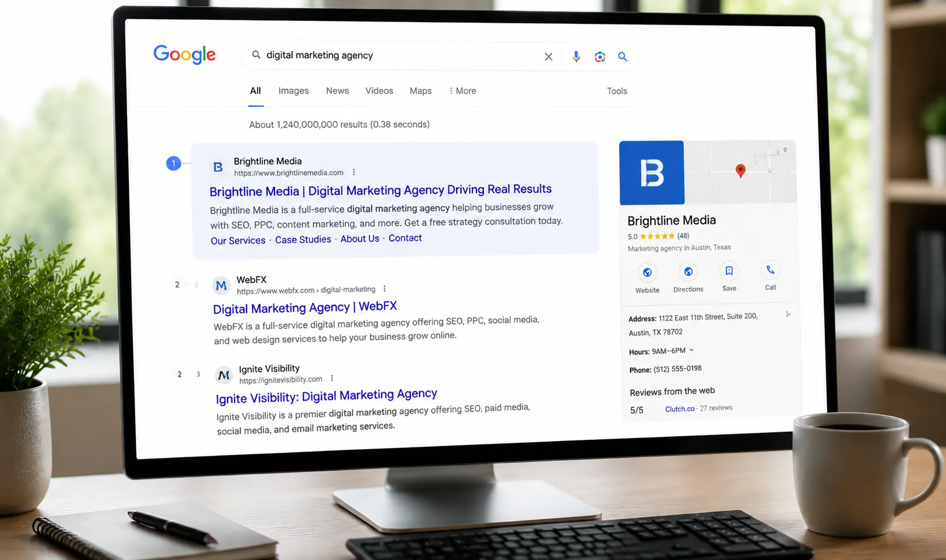Screen dimensions: 946x560
Task: Open the Videos tab
Action: (x=379, y=91)
